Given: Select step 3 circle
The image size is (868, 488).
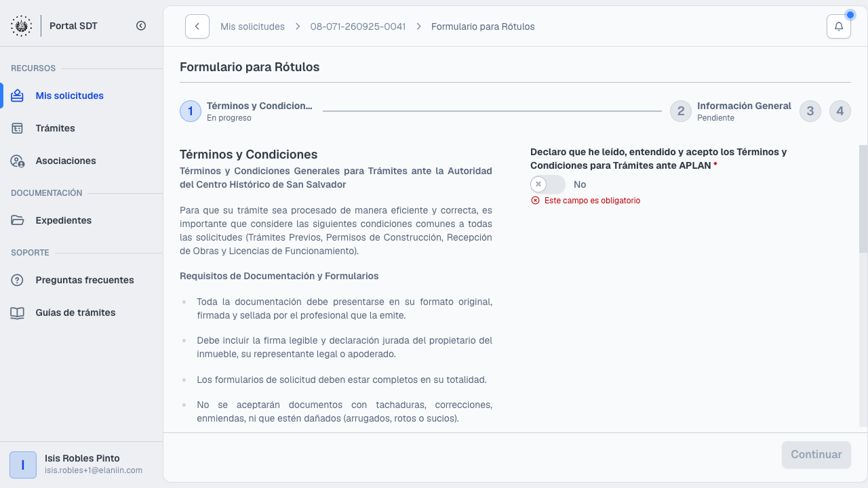Looking at the screenshot, I should [x=810, y=111].
